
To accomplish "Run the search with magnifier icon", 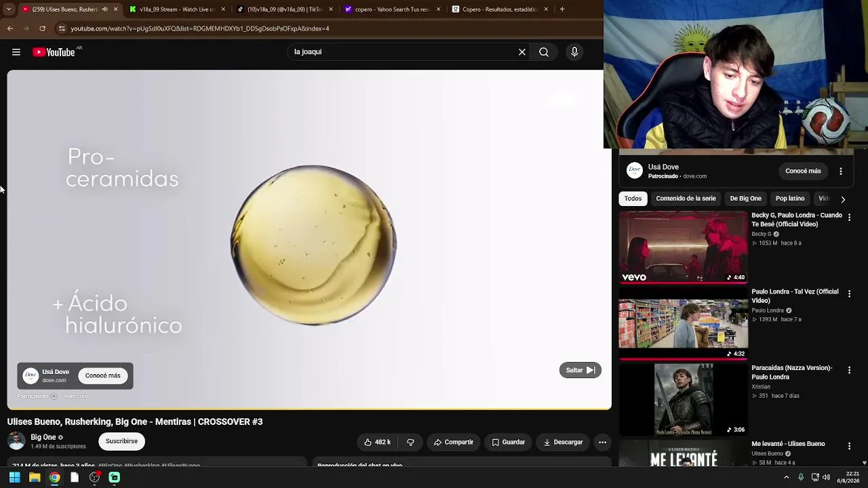I will [x=544, y=52].
